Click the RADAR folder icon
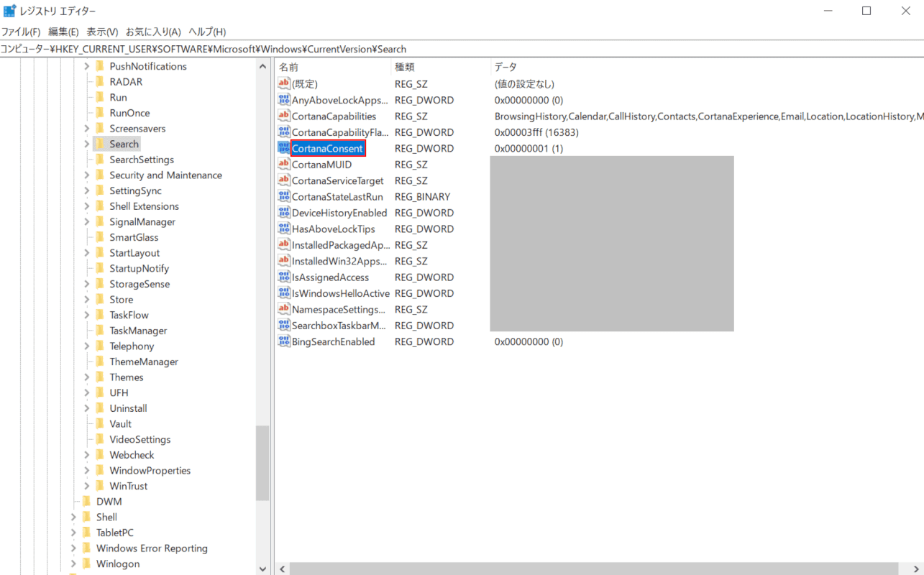The height and width of the screenshot is (575, 924). [100, 82]
